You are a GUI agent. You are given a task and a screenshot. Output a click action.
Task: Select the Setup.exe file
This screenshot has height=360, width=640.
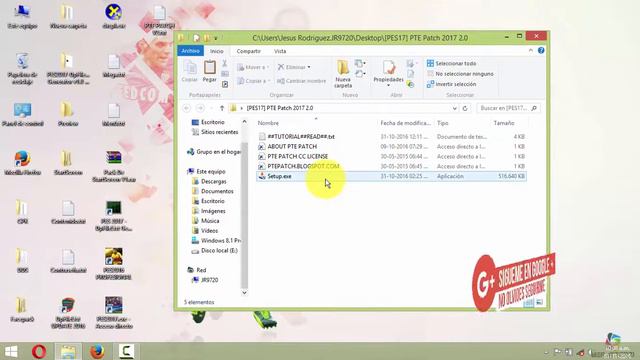pyautogui.click(x=391, y=176)
